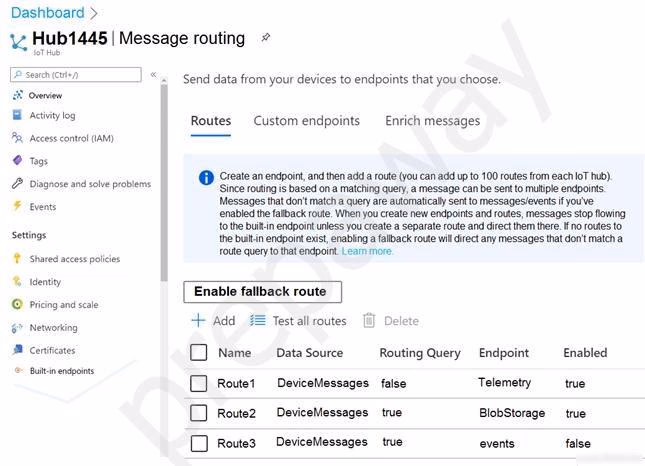Click the Telemetry endpoint cell
Screen dimensions: 645x466
[x=504, y=383]
